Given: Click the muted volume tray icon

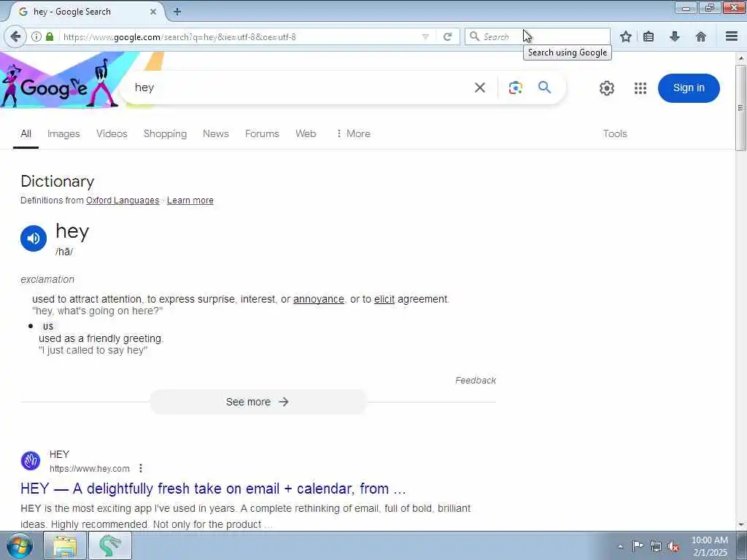Looking at the screenshot, I should [x=673, y=547].
